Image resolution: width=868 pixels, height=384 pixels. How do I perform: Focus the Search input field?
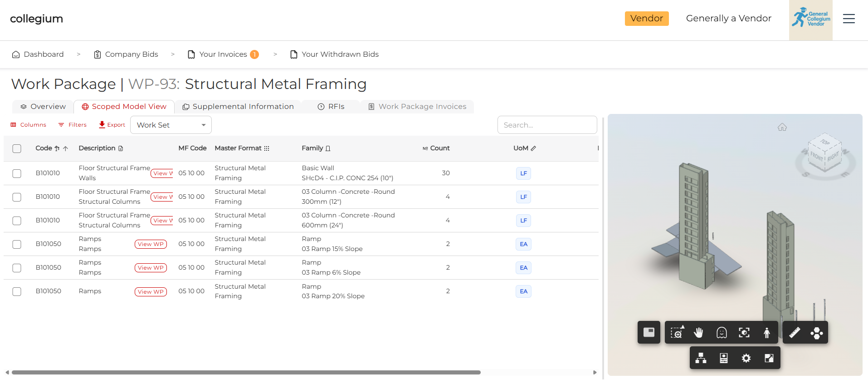pyautogui.click(x=547, y=125)
